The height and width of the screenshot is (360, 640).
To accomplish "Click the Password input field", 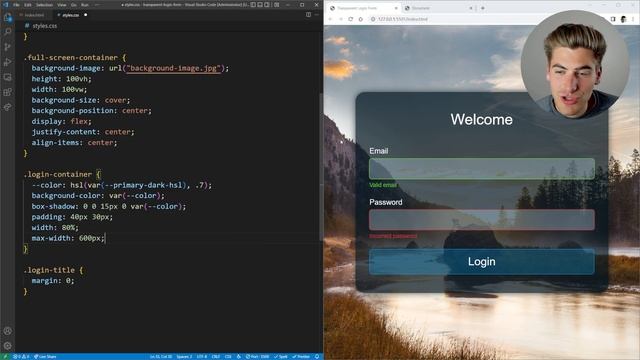I will [482, 220].
